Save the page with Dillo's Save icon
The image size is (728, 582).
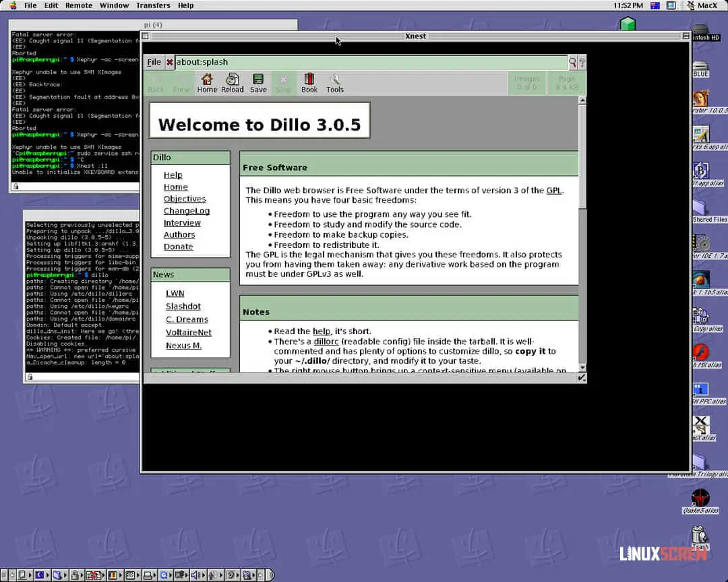pos(258,83)
